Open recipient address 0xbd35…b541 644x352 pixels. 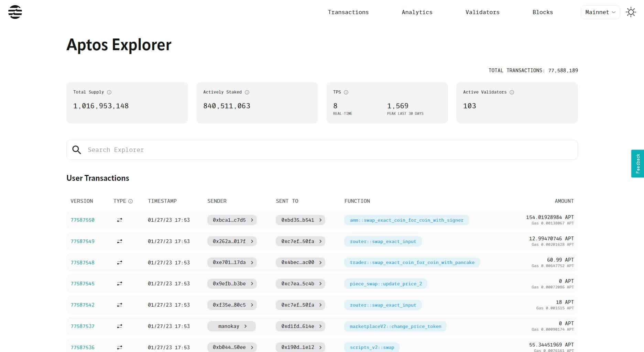[301, 220]
